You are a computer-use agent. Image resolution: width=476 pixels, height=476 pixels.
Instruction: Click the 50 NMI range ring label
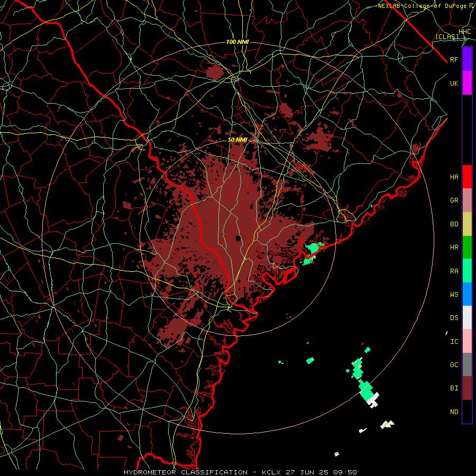point(237,140)
